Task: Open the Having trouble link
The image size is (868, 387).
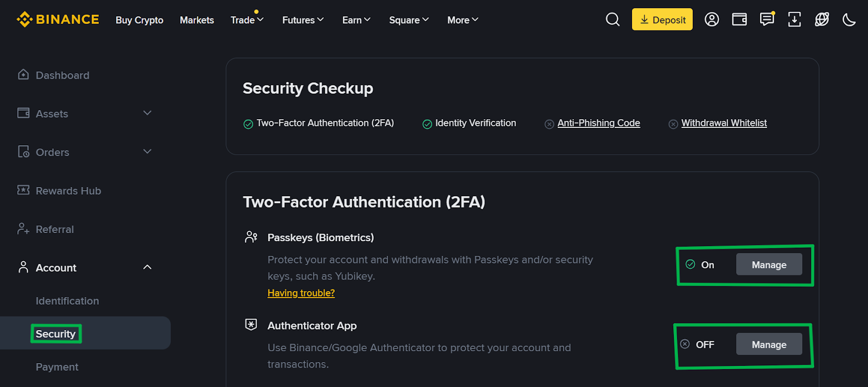Action: click(301, 293)
